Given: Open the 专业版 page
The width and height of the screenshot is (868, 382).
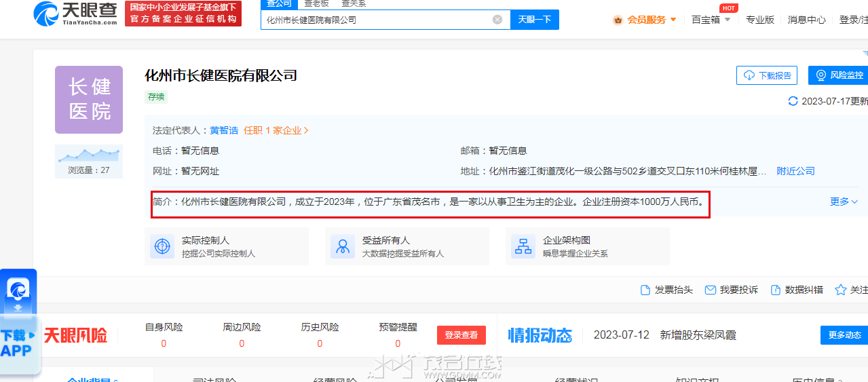Looking at the screenshot, I should pyautogui.click(x=760, y=20).
